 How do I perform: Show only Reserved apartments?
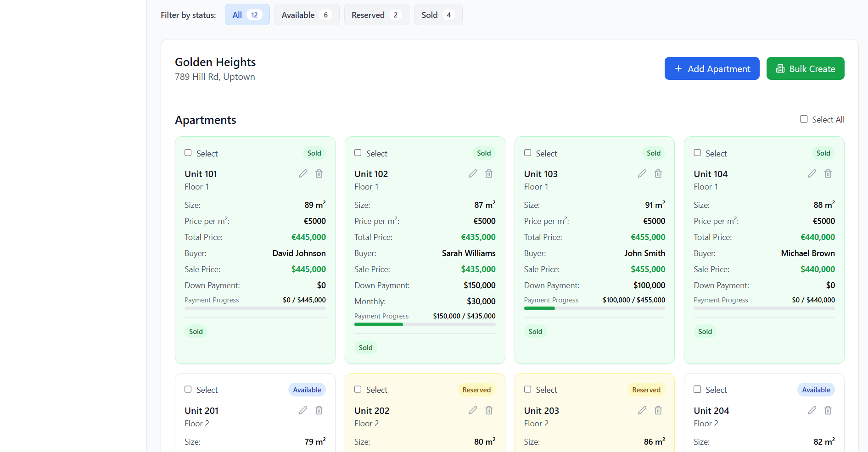(x=376, y=15)
